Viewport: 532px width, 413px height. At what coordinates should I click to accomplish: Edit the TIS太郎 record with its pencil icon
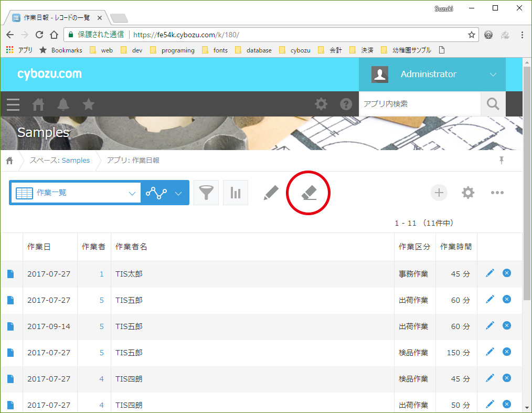pos(490,273)
